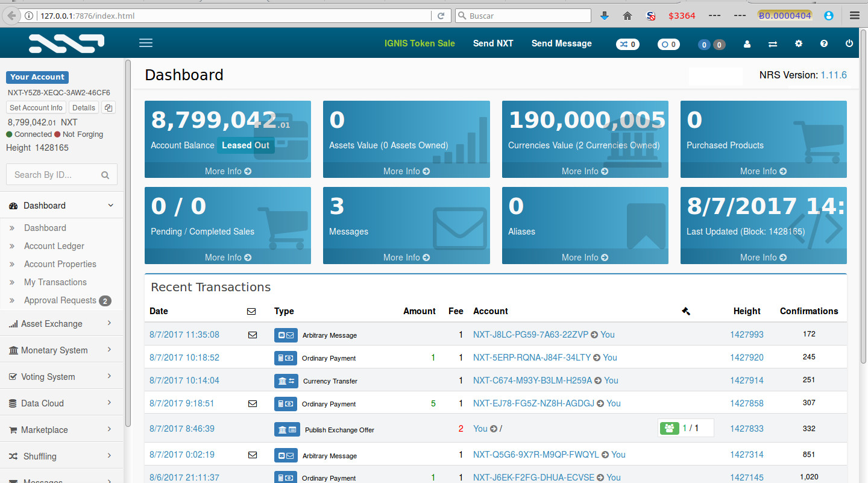Click Currency Transfer type icon
Screen dimensions: 868x483
(286, 381)
